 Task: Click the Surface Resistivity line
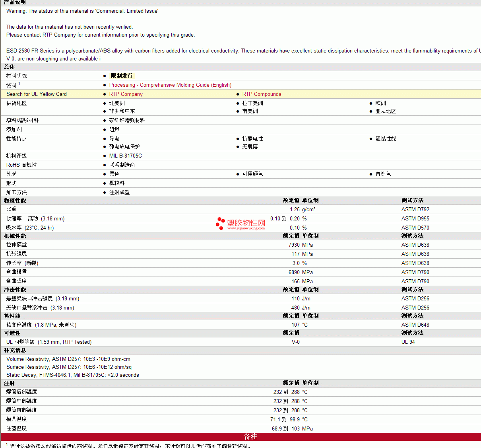pyautogui.click(x=69, y=367)
